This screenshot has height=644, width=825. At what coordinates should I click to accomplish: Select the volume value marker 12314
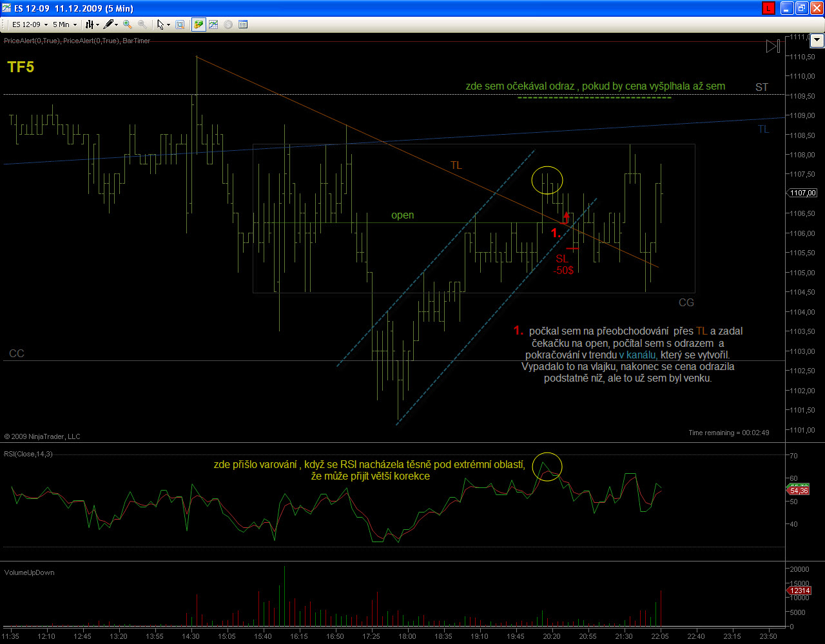pyautogui.click(x=800, y=590)
